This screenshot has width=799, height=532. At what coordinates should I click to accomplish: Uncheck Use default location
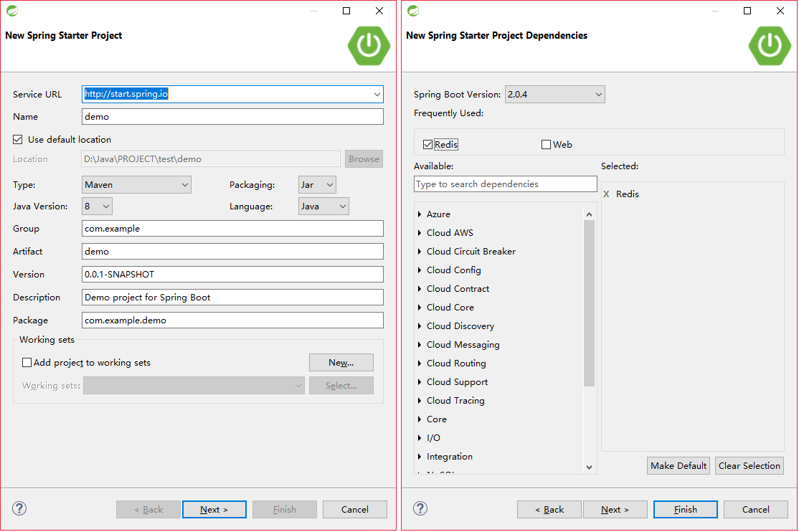(x=18, y=140)
